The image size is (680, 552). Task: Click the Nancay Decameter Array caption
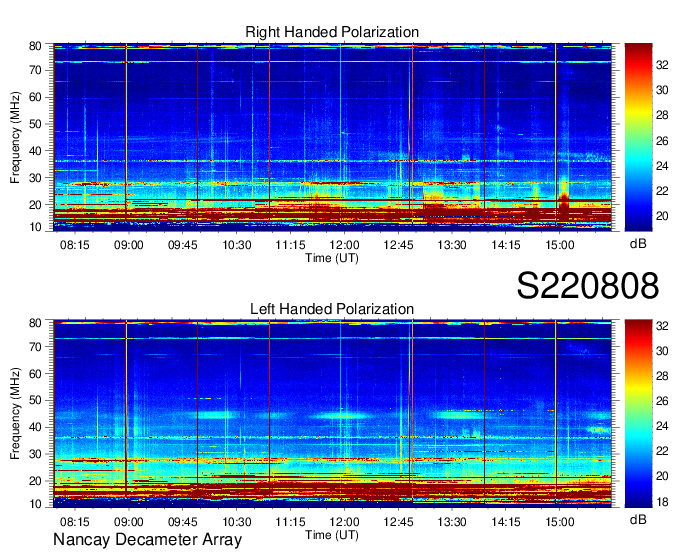click(147, 540)
